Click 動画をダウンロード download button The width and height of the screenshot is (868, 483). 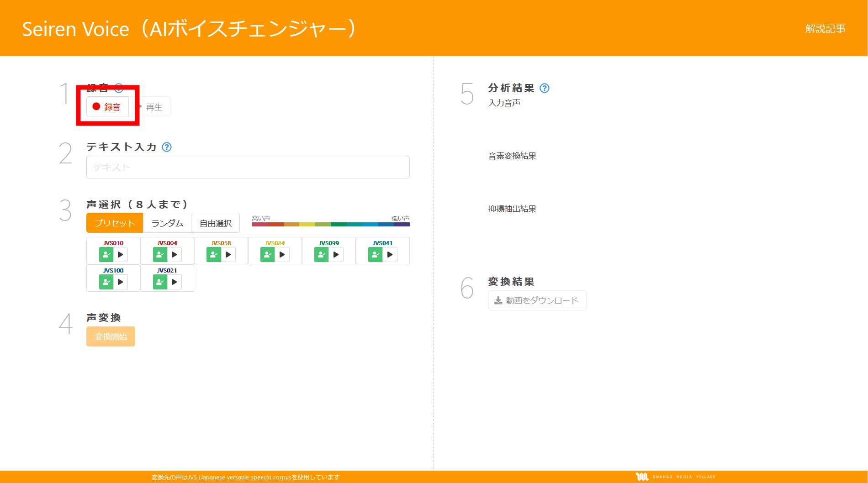tap(537, 300)
